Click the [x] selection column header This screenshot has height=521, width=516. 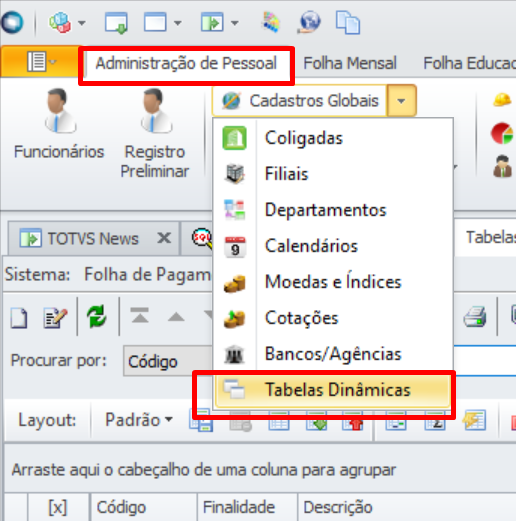(x=58, y=507)
